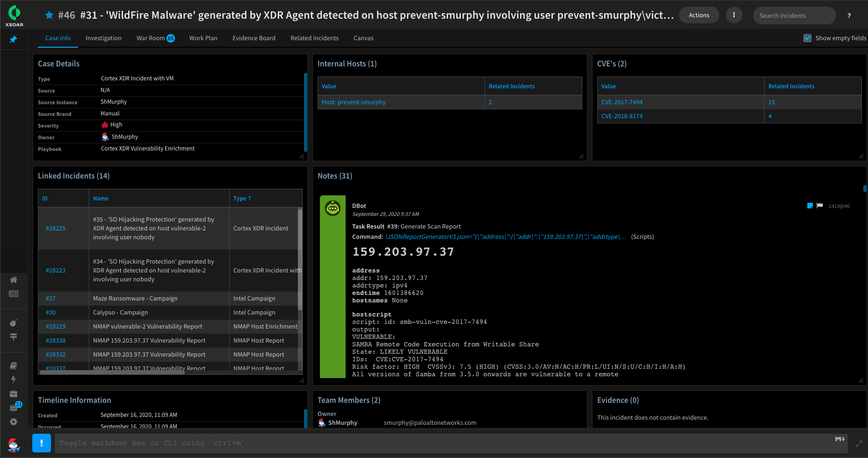This screenshot has height=458, width=868.
Task: Sort Linked Incidents by Type column
Action: tap(242, 199)
